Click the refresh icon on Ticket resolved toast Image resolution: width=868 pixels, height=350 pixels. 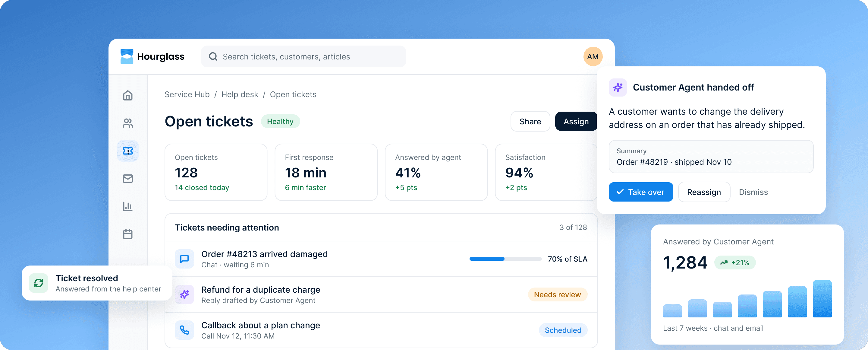[x=38, y=283]
